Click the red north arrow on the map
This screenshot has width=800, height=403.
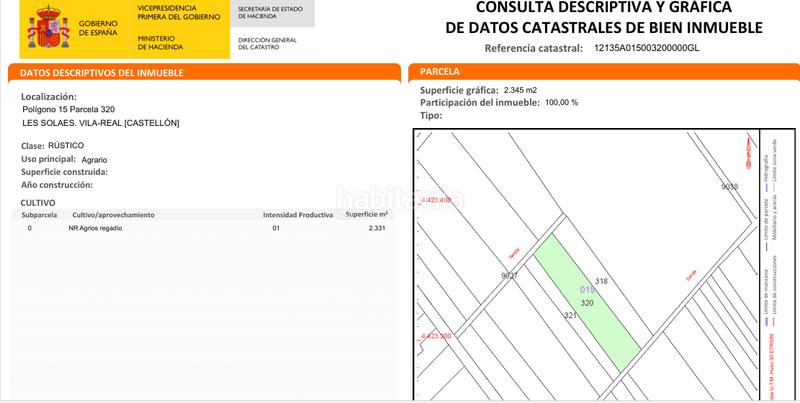click(x=748, y=153)
